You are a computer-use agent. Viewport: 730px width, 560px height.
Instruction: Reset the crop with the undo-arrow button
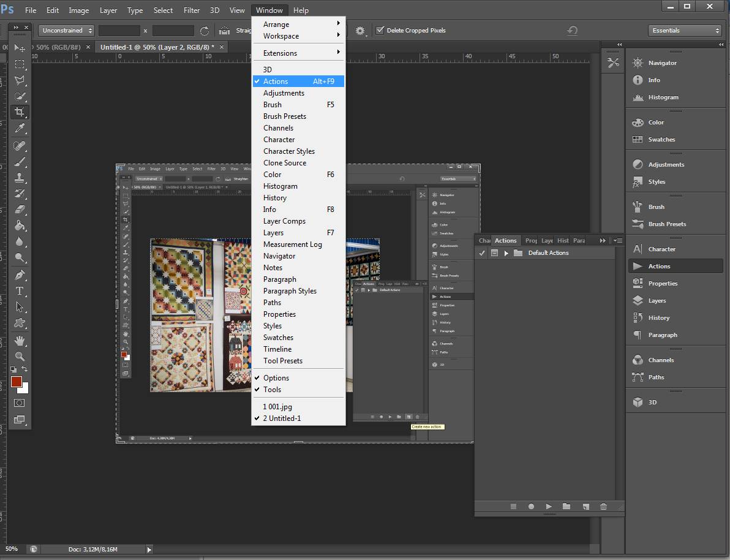click(x=573, y=30)
